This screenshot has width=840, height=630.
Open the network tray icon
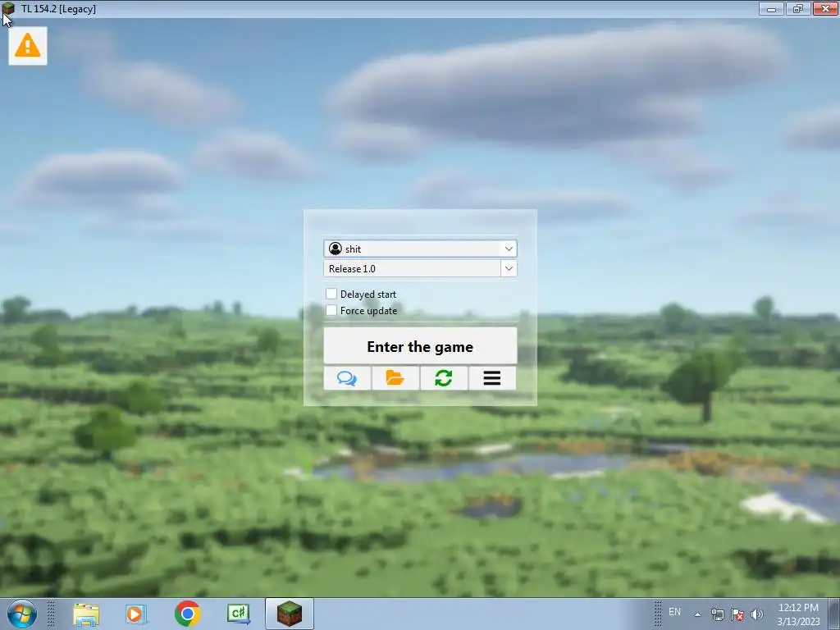[717, 614]
